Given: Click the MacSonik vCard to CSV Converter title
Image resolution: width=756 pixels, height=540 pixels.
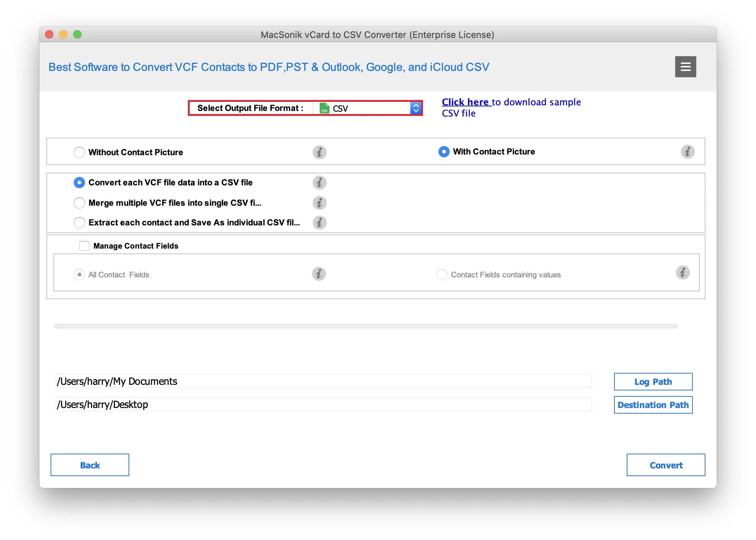Looking at the screenshot, I should pos(377,35).
